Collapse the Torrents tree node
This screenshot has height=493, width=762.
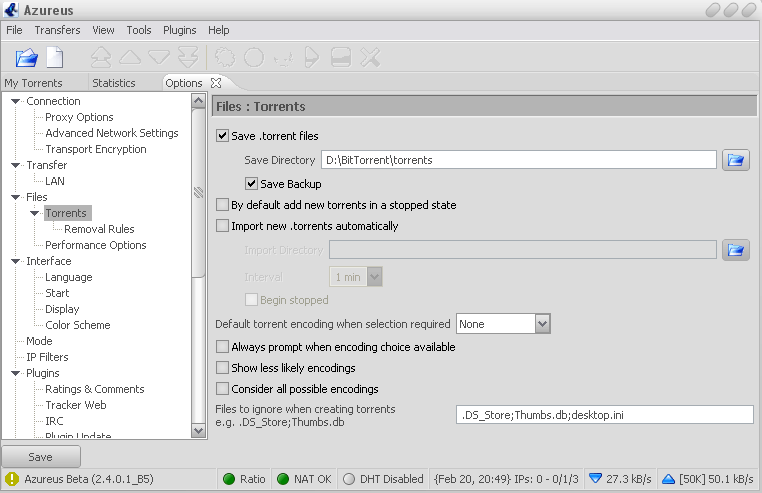click(35, 213)
